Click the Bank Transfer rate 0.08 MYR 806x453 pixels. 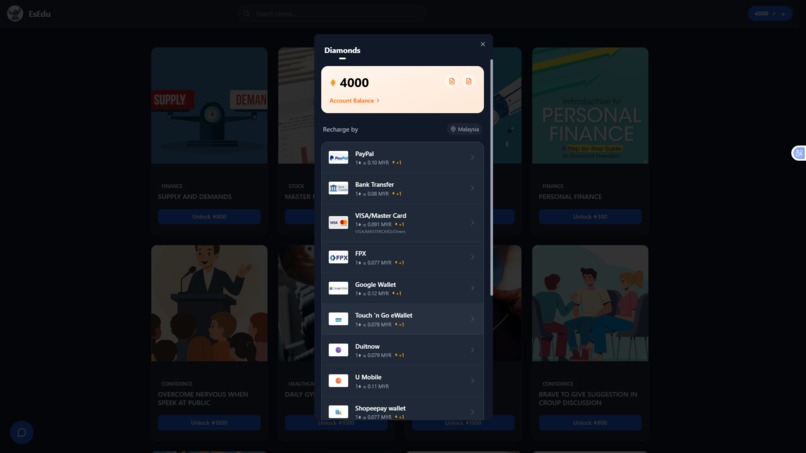coord(372,194)
